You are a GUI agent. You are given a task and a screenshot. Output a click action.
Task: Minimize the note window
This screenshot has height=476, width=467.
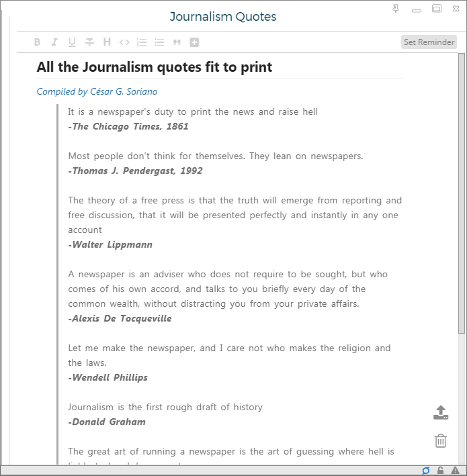point(417,11)
